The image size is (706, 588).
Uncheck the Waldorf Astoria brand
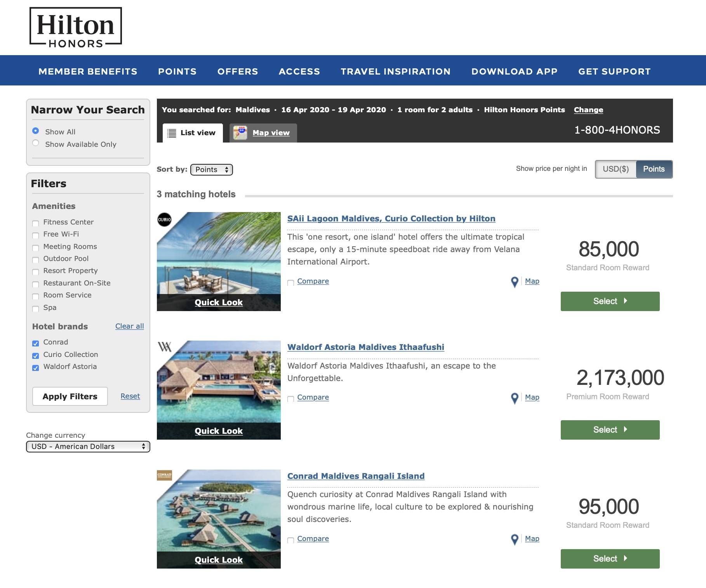point(36,368)
